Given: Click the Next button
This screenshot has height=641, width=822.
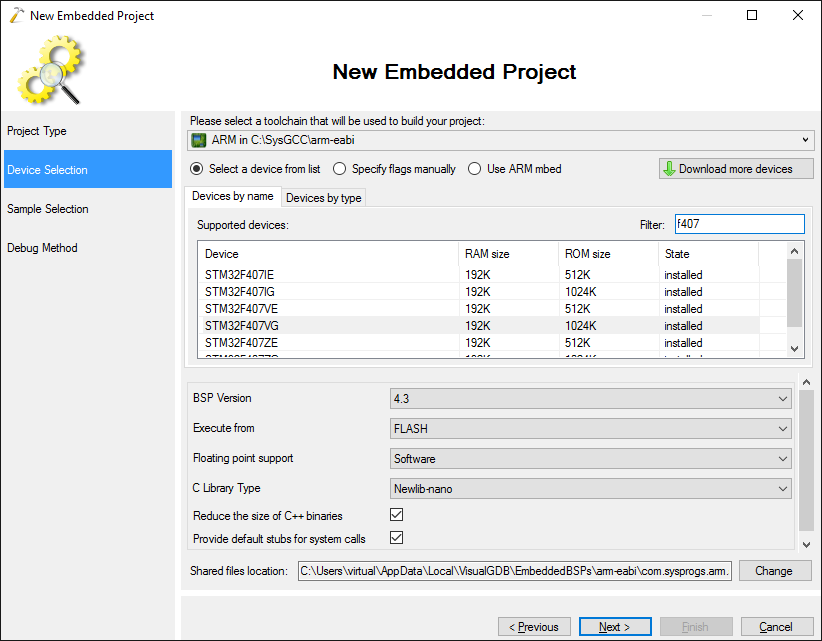Looking at the screenshot, I should [x=615, y=627].
